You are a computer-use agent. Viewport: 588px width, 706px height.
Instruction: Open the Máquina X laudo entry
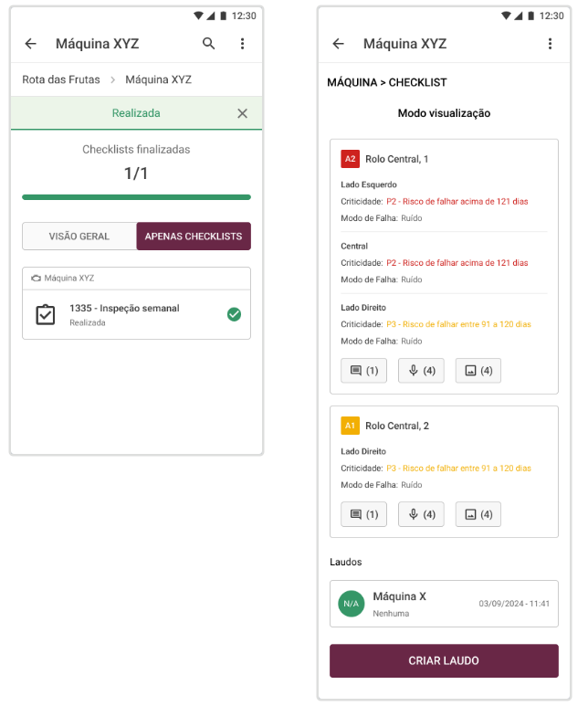[444, 604]
